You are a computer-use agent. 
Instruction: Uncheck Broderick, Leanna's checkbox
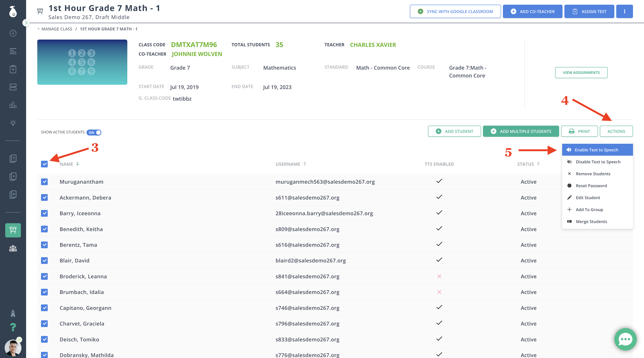[x=45, y=276]
